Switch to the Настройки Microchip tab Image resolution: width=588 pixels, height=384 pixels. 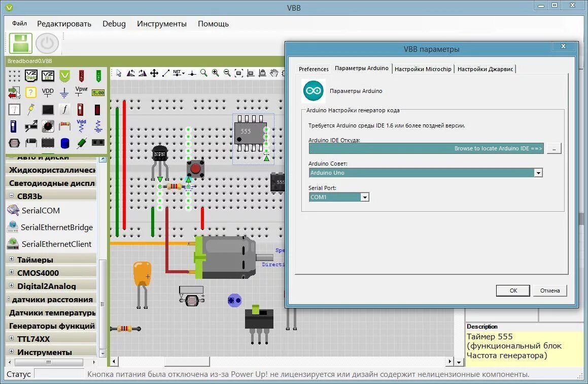pos(423,69)
